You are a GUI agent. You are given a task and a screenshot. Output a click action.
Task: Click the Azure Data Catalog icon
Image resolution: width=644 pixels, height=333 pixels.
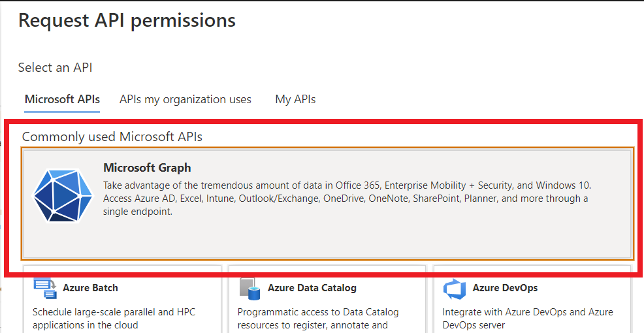(x=250, y=288)
